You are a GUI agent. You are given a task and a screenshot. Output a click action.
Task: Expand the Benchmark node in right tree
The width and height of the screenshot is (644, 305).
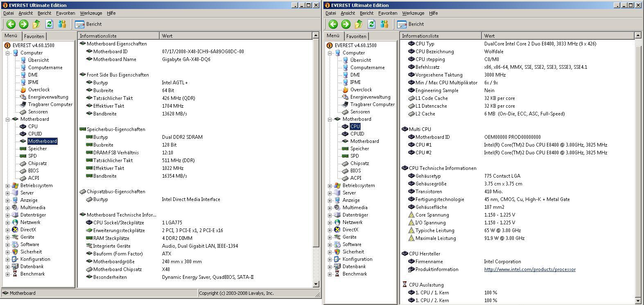tap(330, 274)
